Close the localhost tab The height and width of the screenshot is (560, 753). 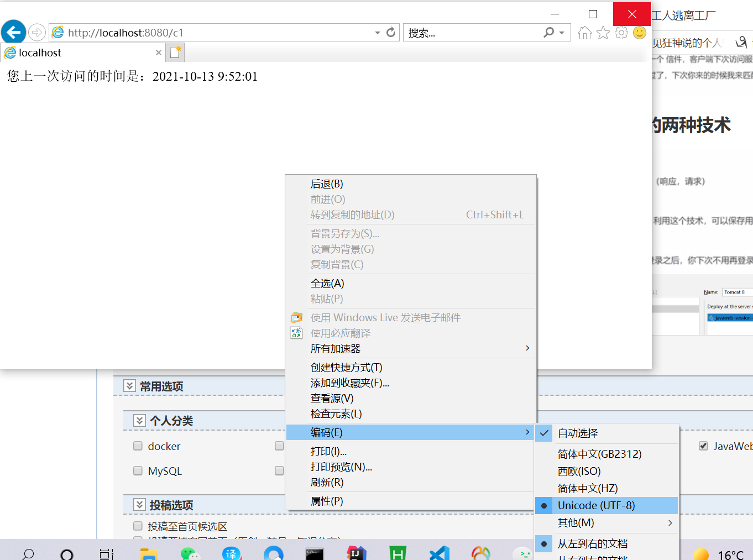point(159,53)
